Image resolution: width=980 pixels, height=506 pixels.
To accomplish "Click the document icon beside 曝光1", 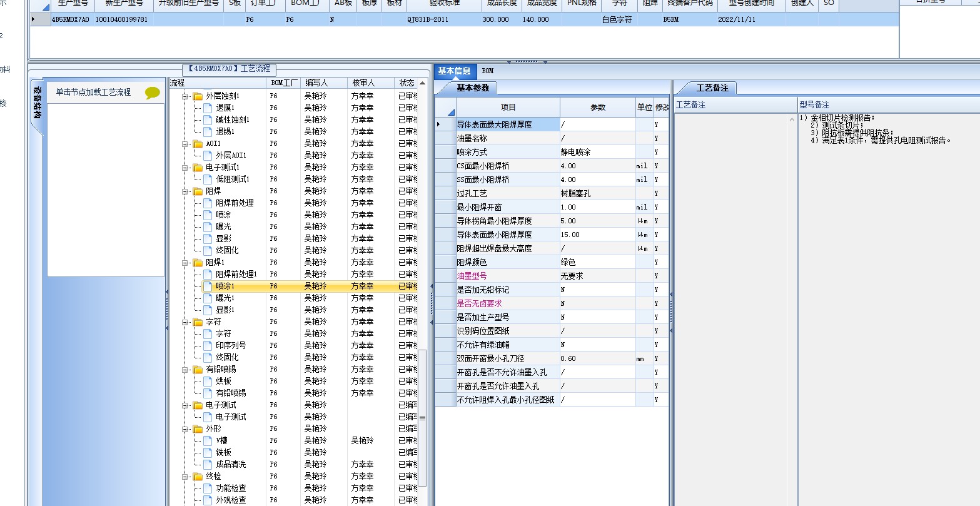I will pyautogui.click(x=208, y=298).
